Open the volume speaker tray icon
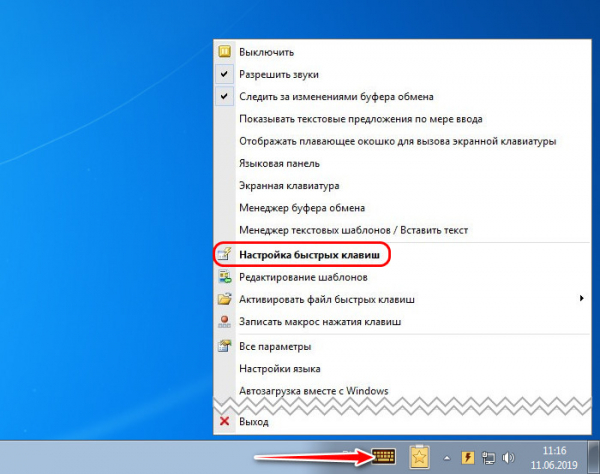600x474 pixels. pos(508,458)
